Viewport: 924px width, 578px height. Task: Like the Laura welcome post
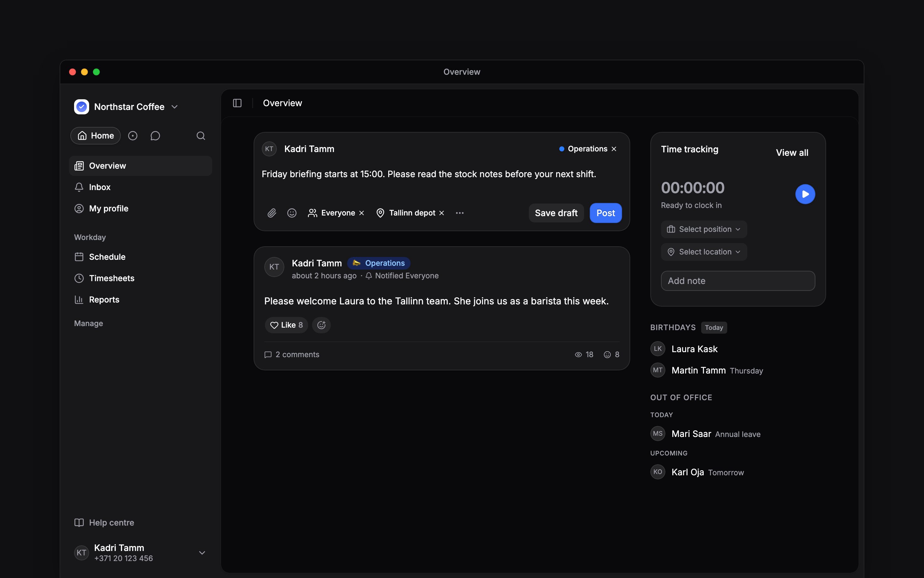286,325
